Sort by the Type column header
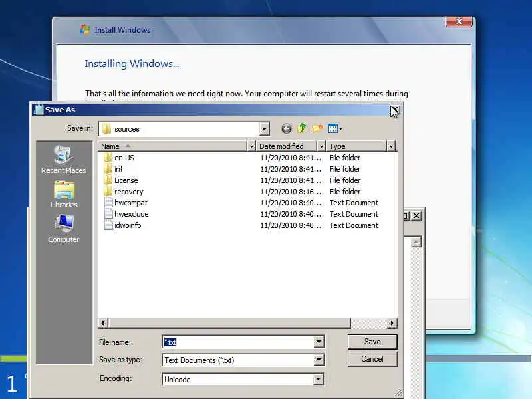The image size is (532, 399). 356,146
